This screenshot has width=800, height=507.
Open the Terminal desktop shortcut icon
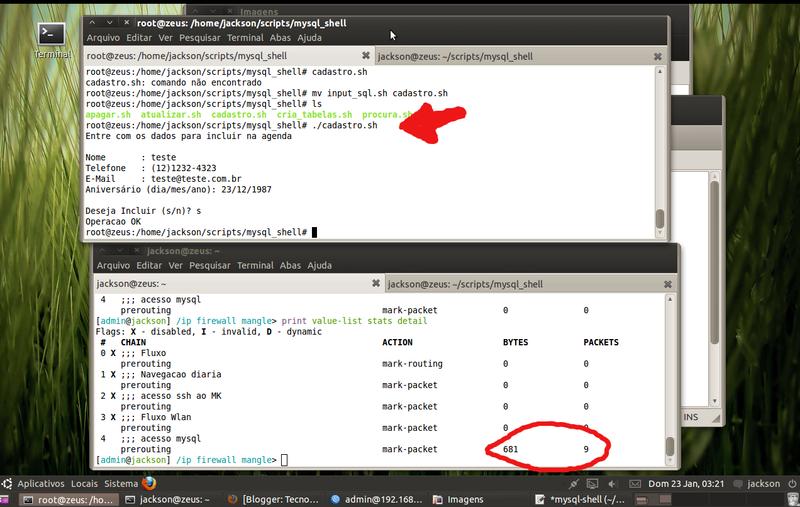[51, 37]
